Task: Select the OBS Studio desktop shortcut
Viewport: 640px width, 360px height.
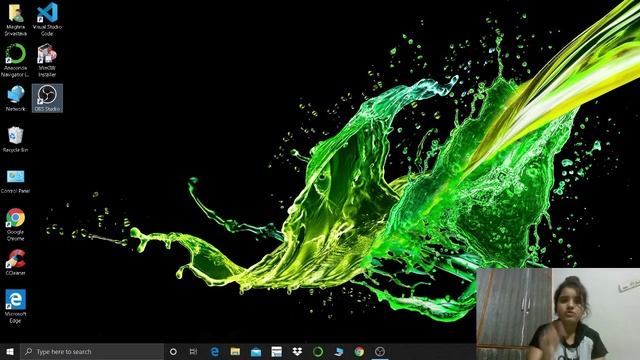Action: point(47,98)
